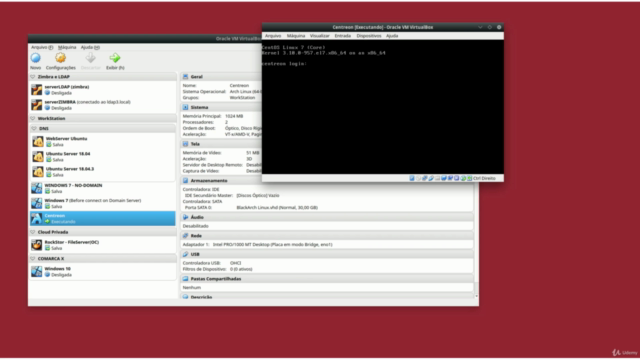Select Windows 10 virtual machine
Screen dimensions: 640x360
pos(102,271)
